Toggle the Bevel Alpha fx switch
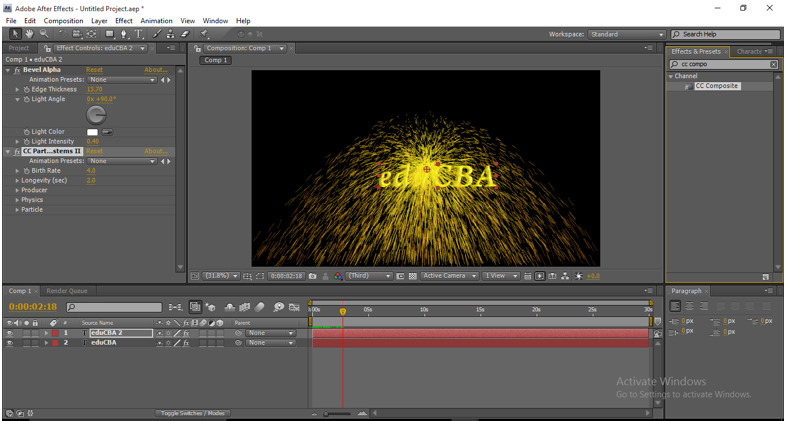787x421 pixels. pos(15,70)
